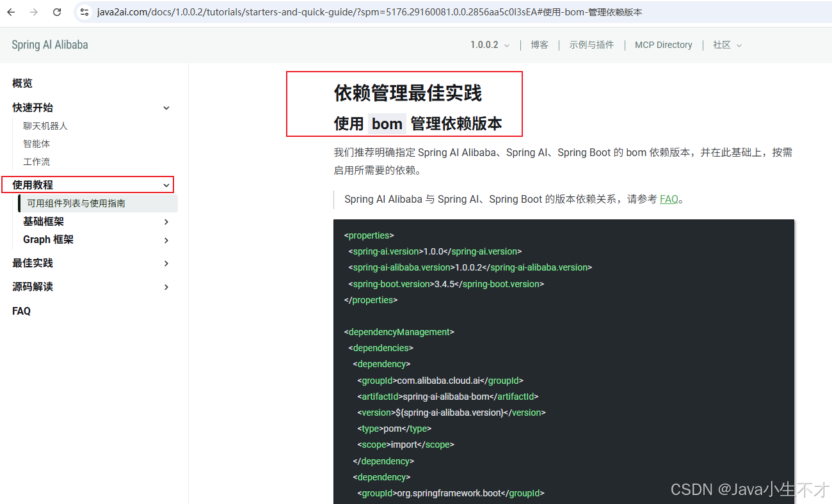Open the Spring AI Alibaba home logo
The height and width of the screenshot is (504, 832).
coord(50,45)
